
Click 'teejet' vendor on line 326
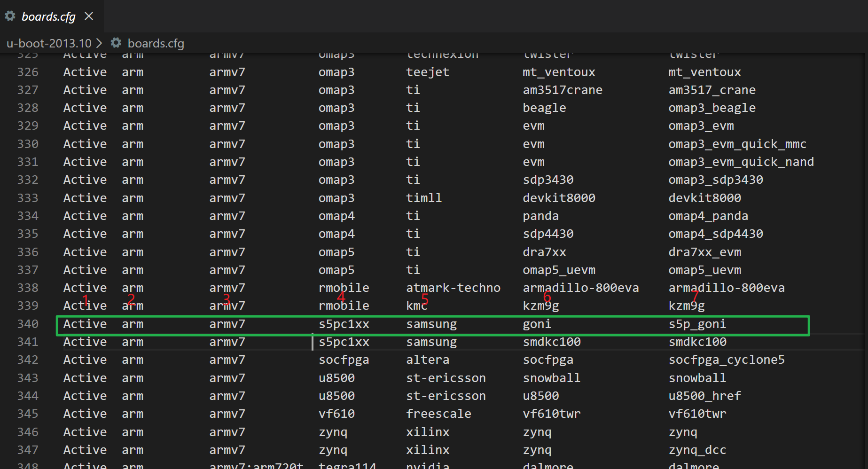[428, 72]
